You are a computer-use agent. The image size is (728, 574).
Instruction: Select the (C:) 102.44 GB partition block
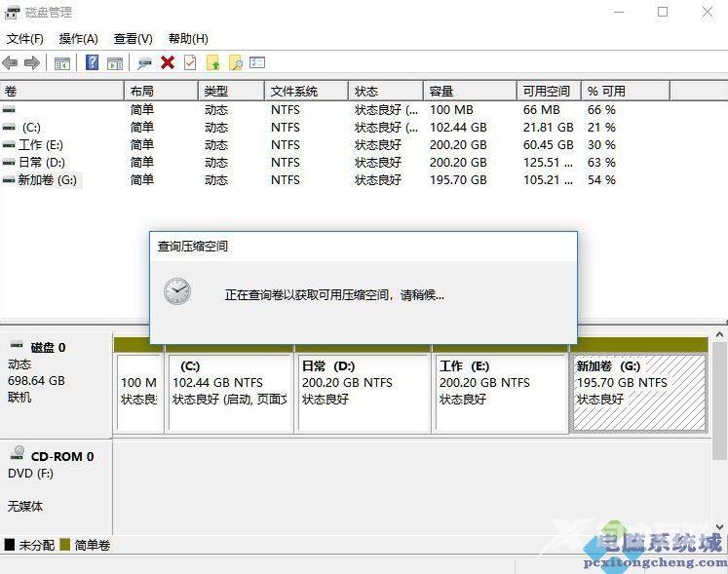click(x=230, y=393)
